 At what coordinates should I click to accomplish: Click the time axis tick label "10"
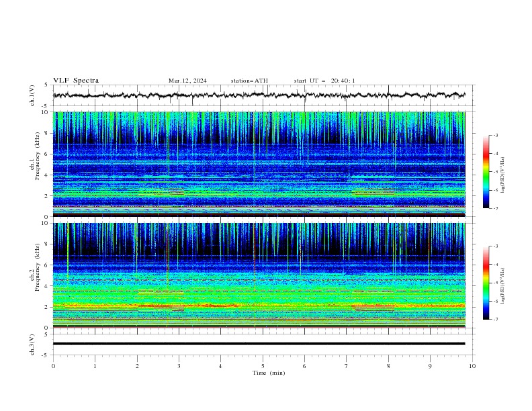472,366
